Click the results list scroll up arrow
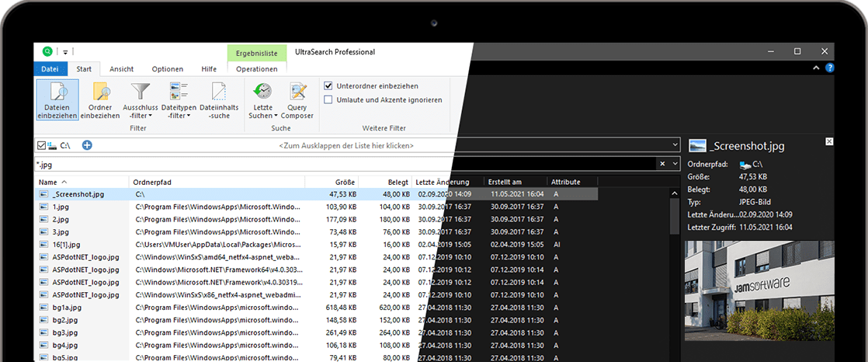Image resolution: width=868 pixels, height=362 pixels. (674, 193)
